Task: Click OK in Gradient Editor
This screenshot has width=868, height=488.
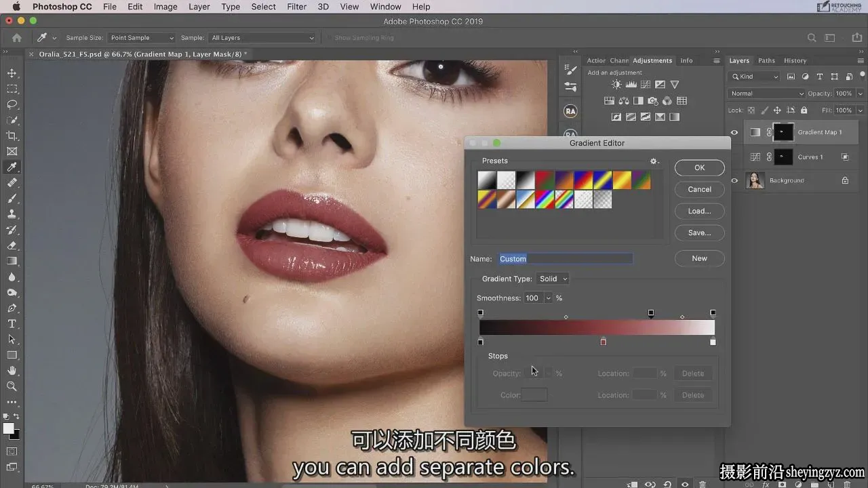Action: 699,167
